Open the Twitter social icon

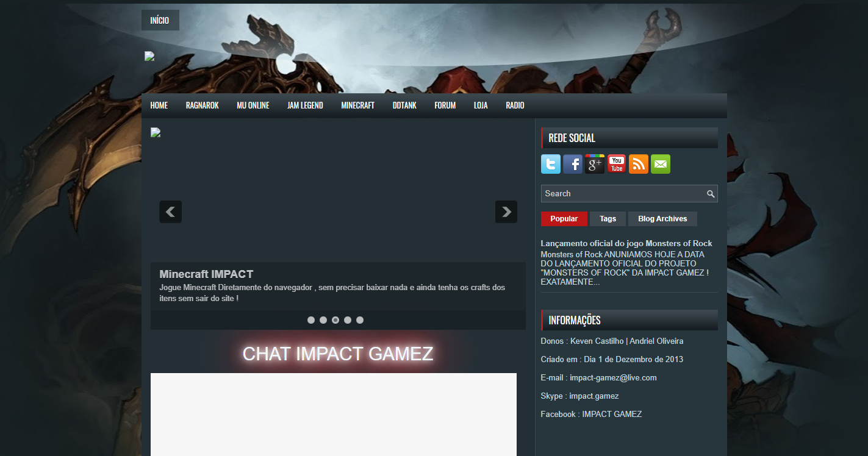tap(550, 164)
